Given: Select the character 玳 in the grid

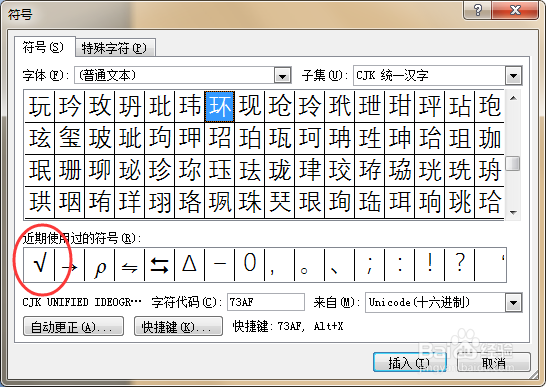Looking at the screenshot, I should click(339, 106).
